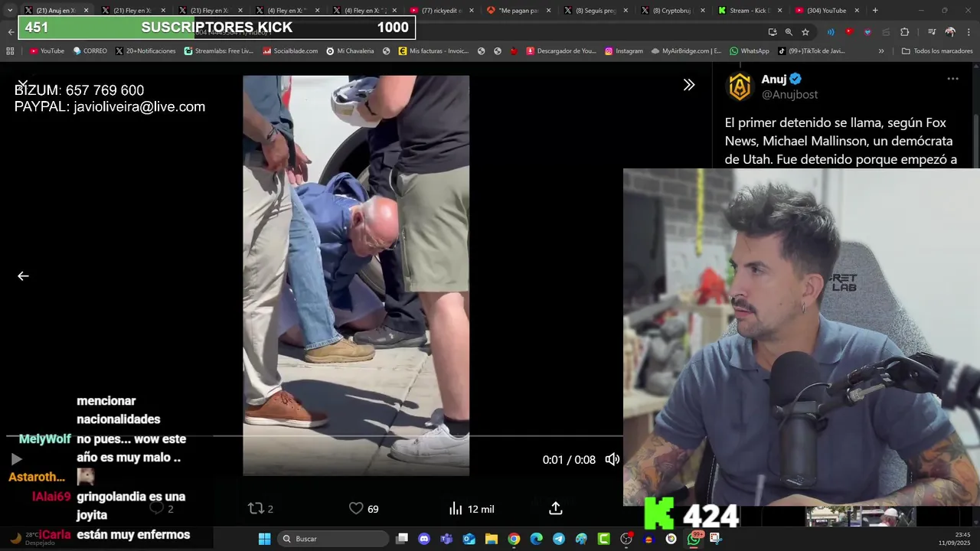
Task: Go to previous media with left arrow
Action: [x=23, y=276]
